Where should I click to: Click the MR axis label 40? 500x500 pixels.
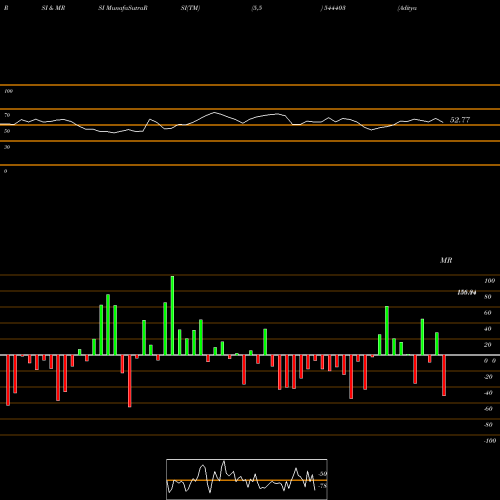[488, 329]
